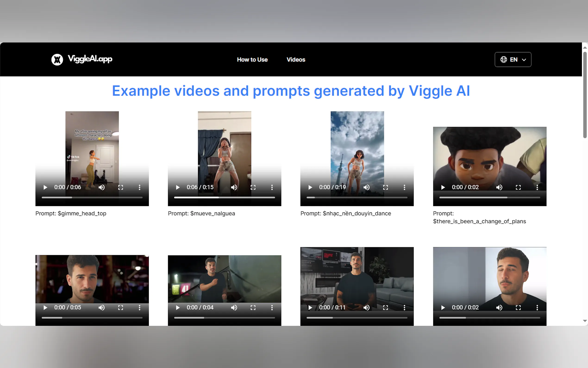This screenshot has width=588, height=368.
Task: Go to How to Use section
Action: (252, 59)
